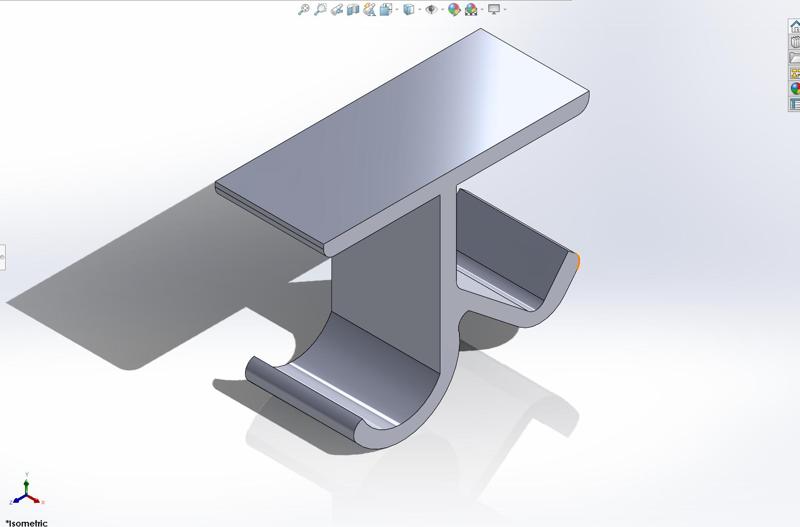Open the View Settings dropdown arrow
This screenshot has height=527, width=800.
click(505, 9)
